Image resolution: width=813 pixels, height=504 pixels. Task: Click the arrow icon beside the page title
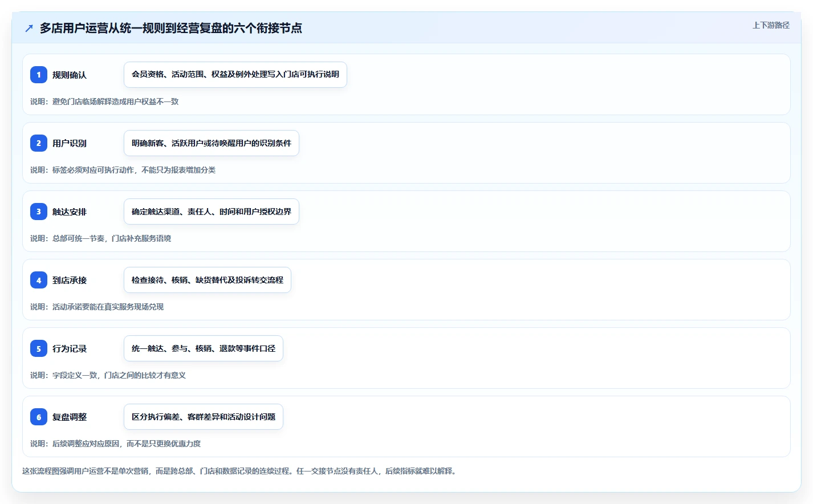[x=29, y=28]
